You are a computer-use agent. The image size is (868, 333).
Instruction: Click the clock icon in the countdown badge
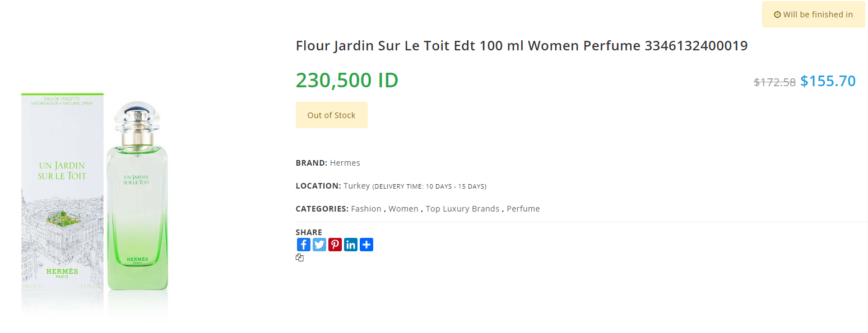point(777,15)
